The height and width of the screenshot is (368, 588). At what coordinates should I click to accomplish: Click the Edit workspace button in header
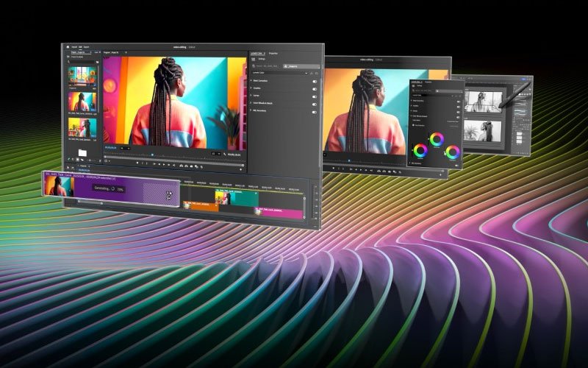click(81, 46)
